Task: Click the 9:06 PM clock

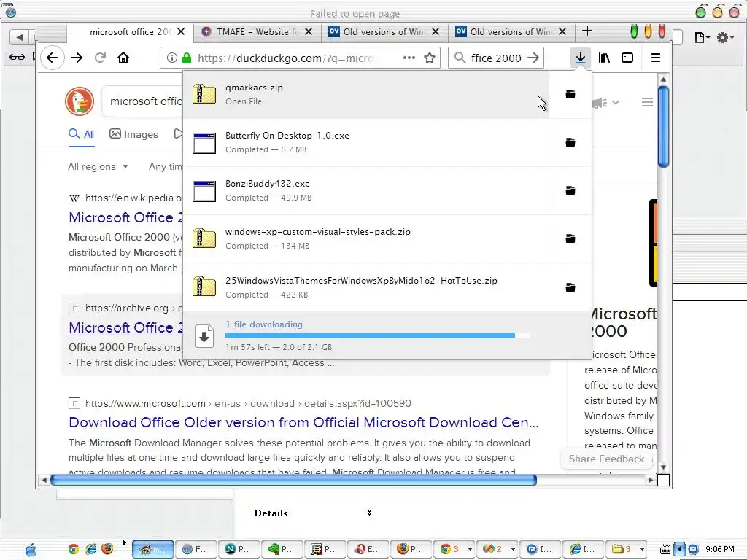Action: [x=719, y=550]
